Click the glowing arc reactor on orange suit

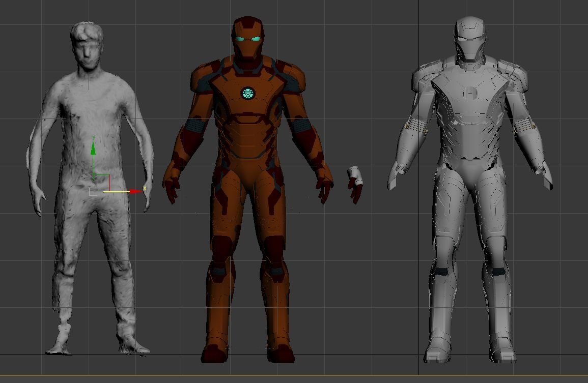[247, 93]
